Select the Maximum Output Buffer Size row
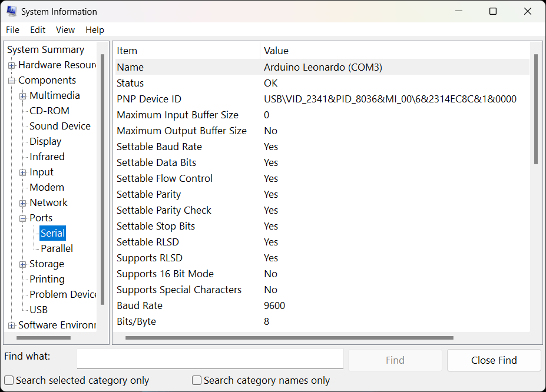 click(x=322, y=131)
